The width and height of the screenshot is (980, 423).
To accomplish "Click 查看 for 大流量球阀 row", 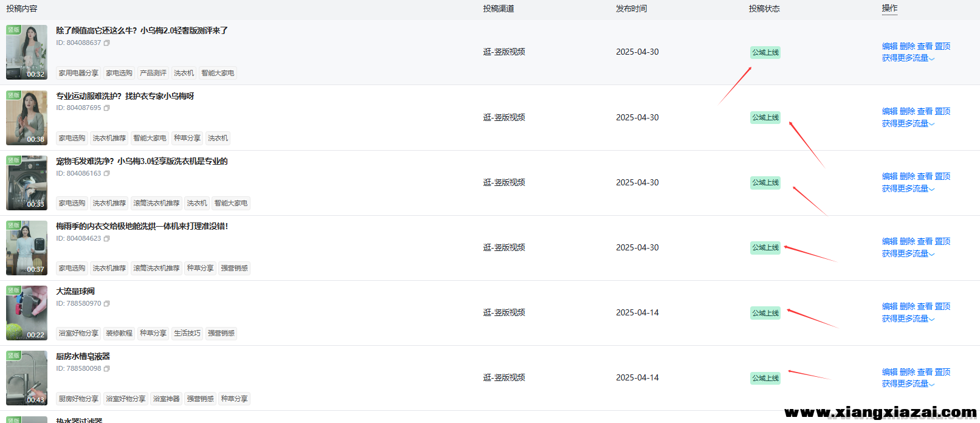I will click(x=925, y=307).
